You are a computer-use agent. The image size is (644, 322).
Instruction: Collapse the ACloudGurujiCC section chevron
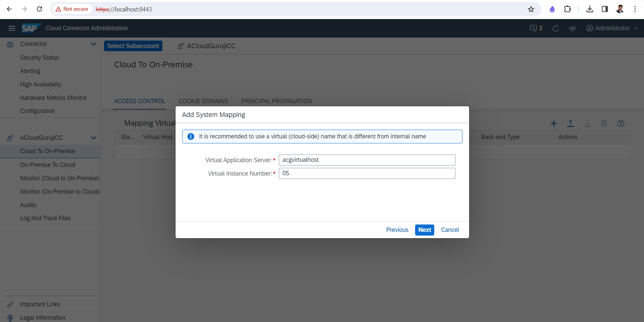pos(93,138)
